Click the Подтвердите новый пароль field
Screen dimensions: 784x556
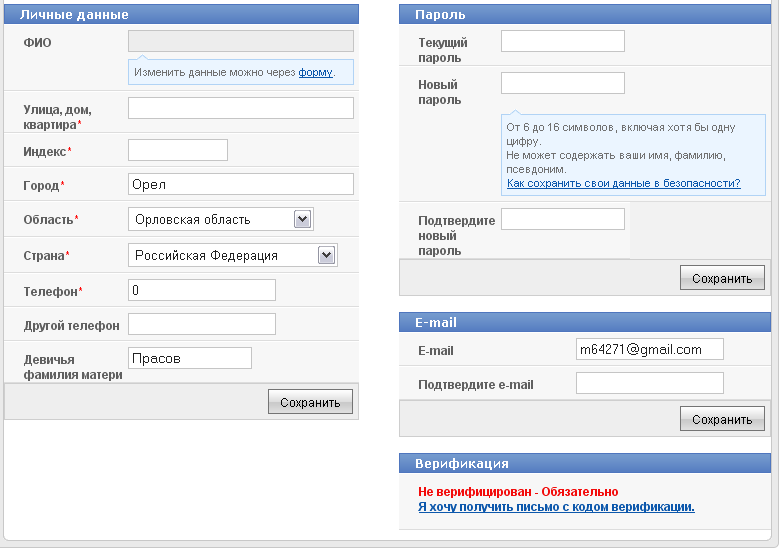[562, 219]
